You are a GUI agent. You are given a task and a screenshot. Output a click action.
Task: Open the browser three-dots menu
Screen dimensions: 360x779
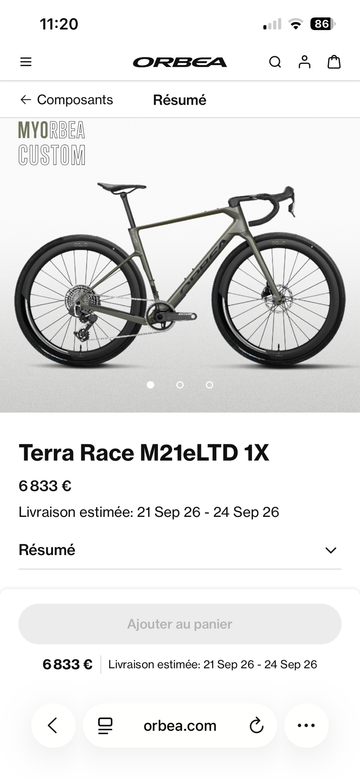306,725
